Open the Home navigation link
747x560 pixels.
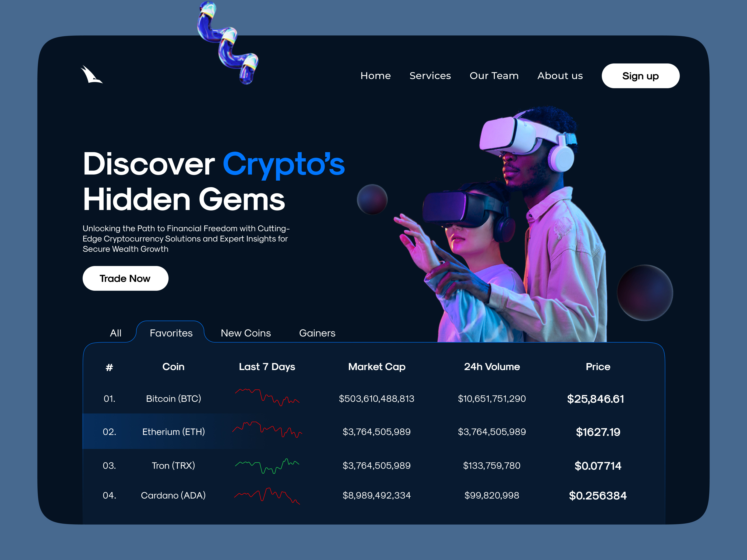(376, 76)
